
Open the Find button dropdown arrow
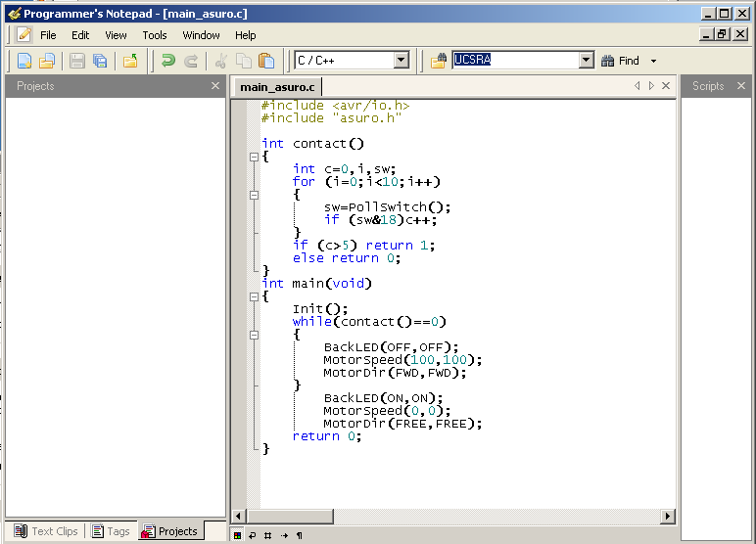[653, 61]
